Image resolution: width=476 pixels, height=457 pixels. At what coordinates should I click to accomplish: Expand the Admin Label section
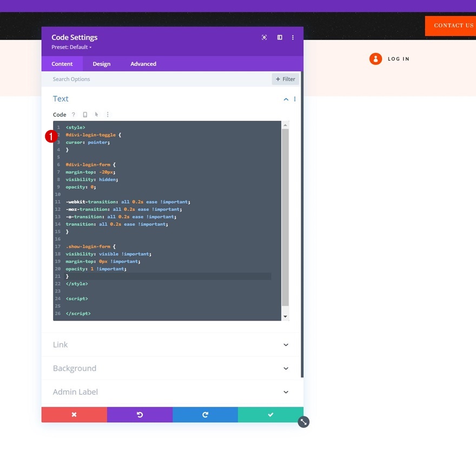pyautogui.click(x=171, y=392)
